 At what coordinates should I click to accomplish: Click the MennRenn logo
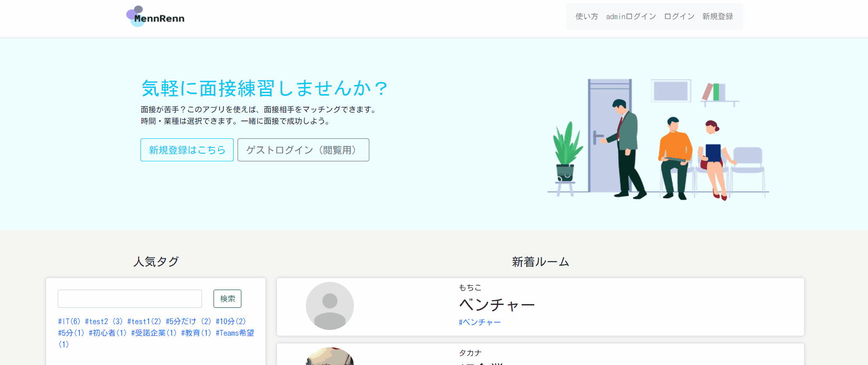pos(155,16)
